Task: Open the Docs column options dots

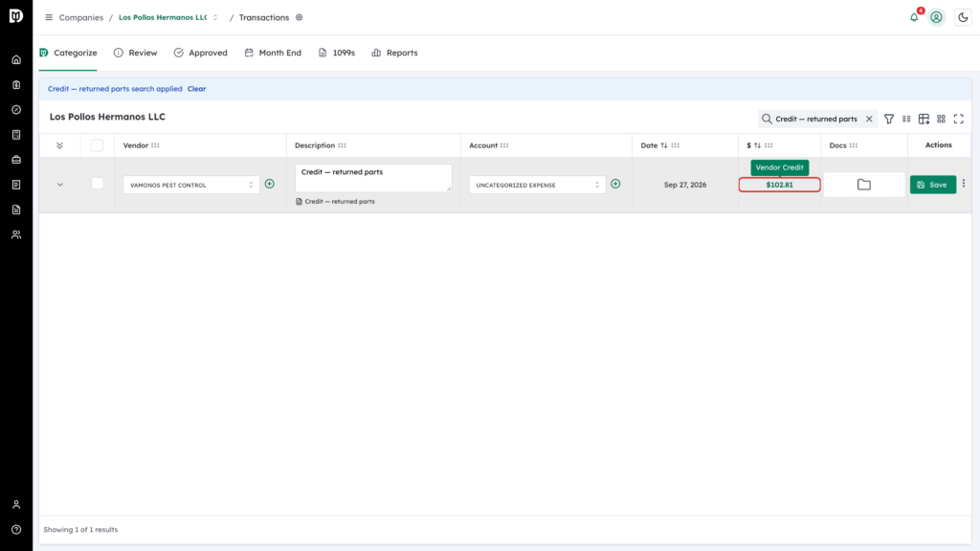Action: [853, 145]
